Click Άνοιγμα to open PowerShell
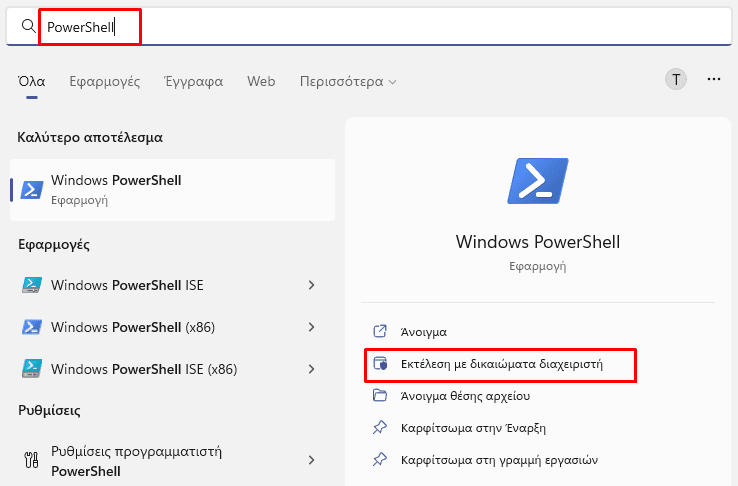This screenshot has height=486, width=738. [x=424, y=332]
